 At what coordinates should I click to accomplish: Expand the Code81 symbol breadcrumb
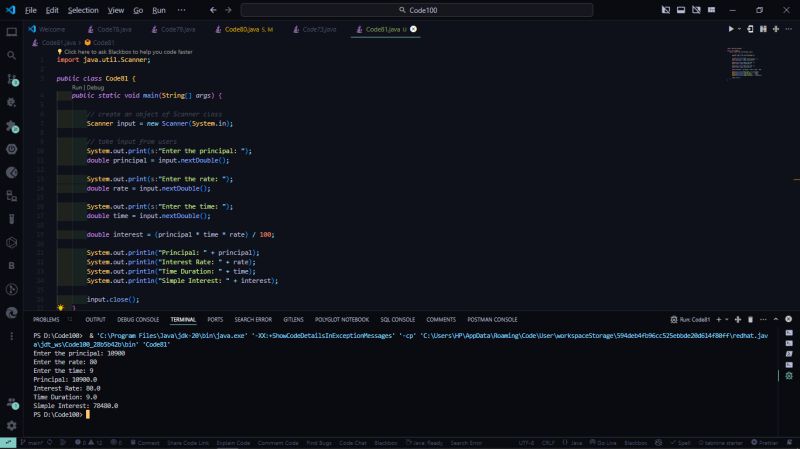[99, 42]
